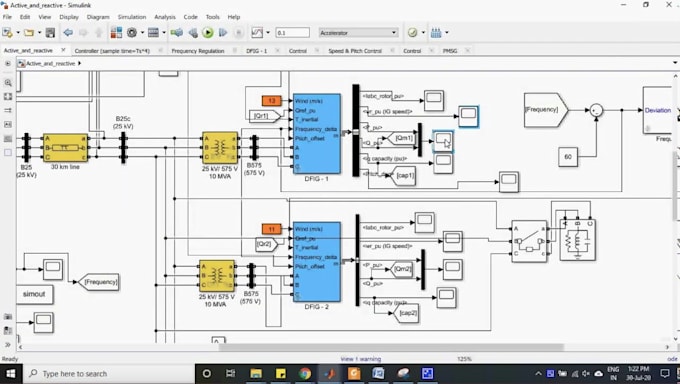
Task: Click the Zoom In palette icon
Action: coord(8,82)
